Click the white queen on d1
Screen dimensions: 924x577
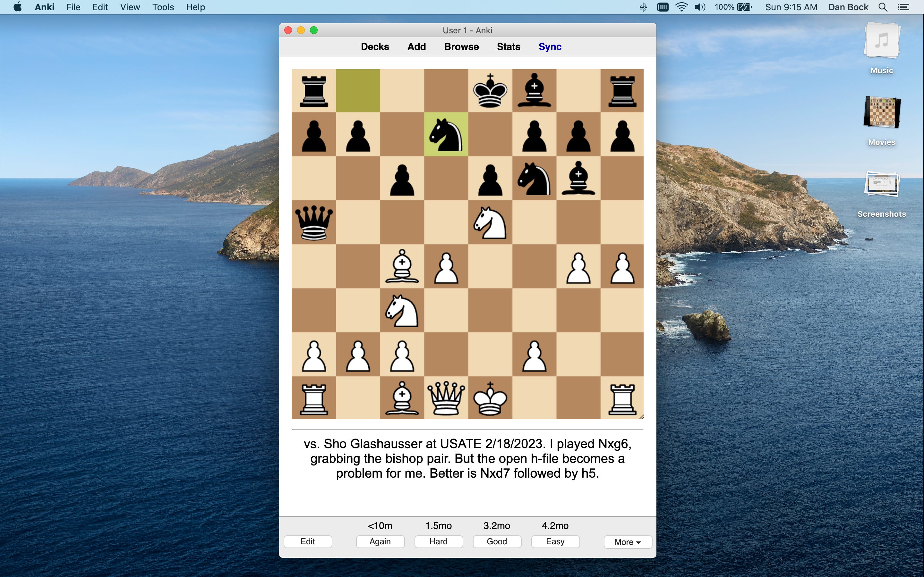click(446, 398)
